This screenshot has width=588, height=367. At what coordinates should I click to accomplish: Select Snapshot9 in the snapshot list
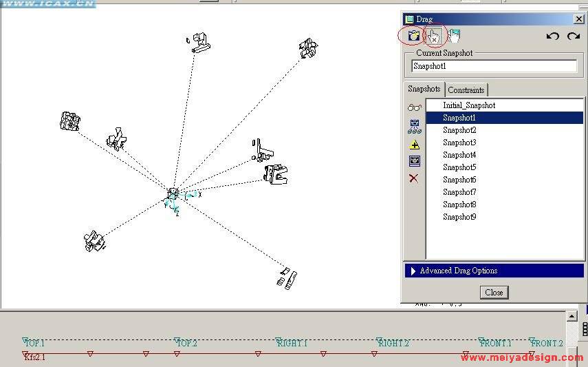[459, 217]
